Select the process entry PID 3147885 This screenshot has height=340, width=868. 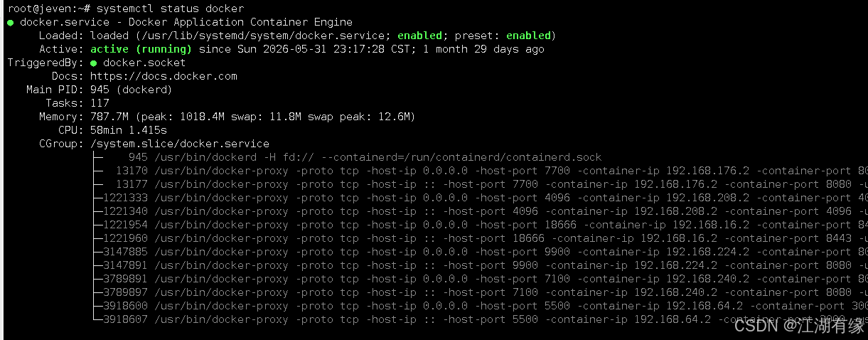click(x=480, y=252)
